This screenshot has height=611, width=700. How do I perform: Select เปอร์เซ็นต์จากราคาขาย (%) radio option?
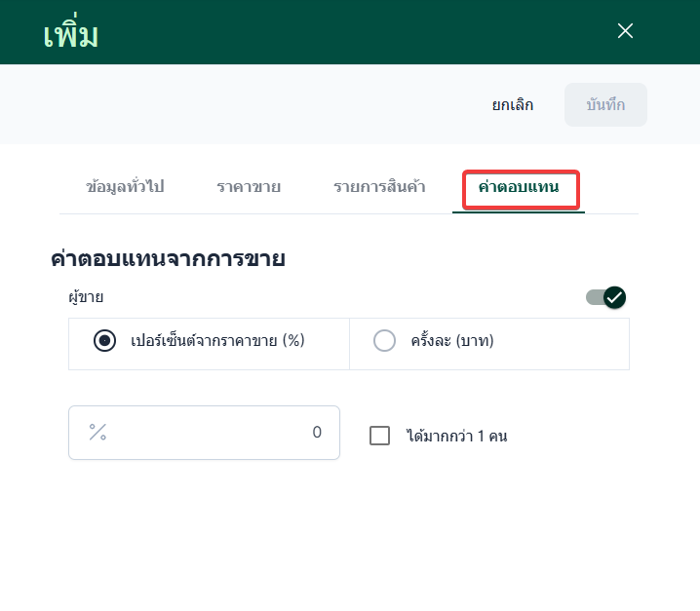click(104, 340)
